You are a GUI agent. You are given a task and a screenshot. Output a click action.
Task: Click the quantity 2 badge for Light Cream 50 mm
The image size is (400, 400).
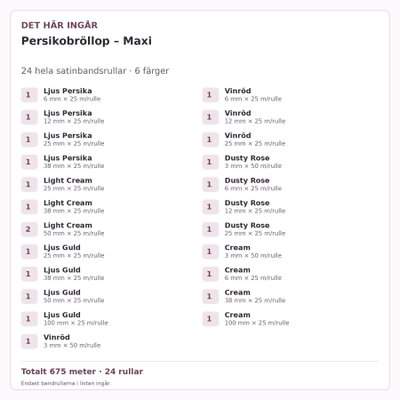pyautogui.click(x=29, y=229)
